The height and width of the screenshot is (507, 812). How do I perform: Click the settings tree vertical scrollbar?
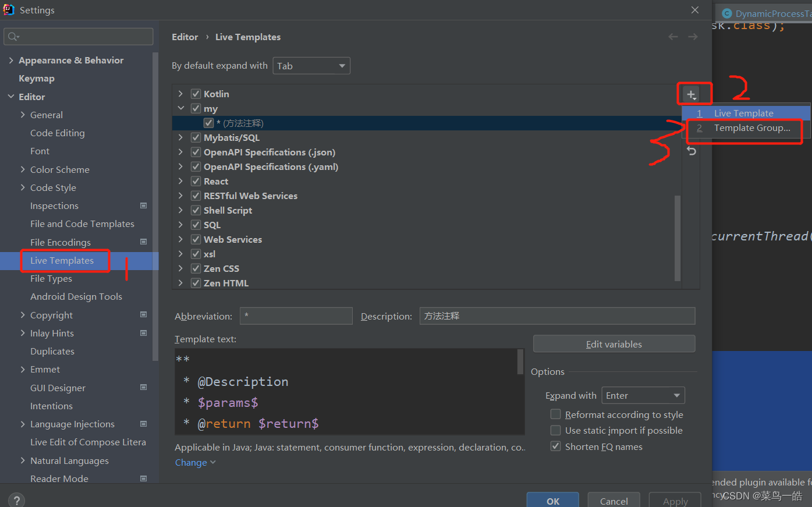coord(155,207)
